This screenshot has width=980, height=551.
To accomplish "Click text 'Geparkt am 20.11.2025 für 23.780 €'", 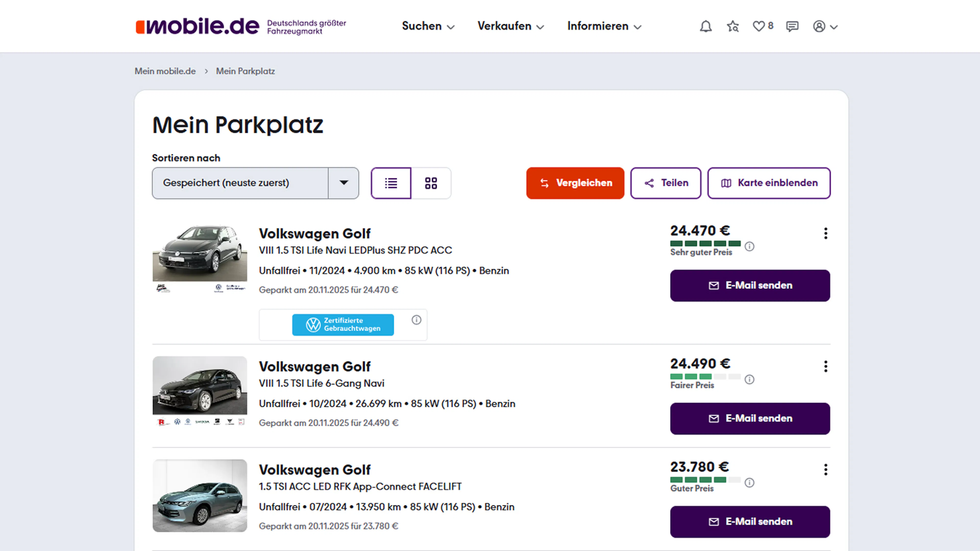I will click(329, 526).
